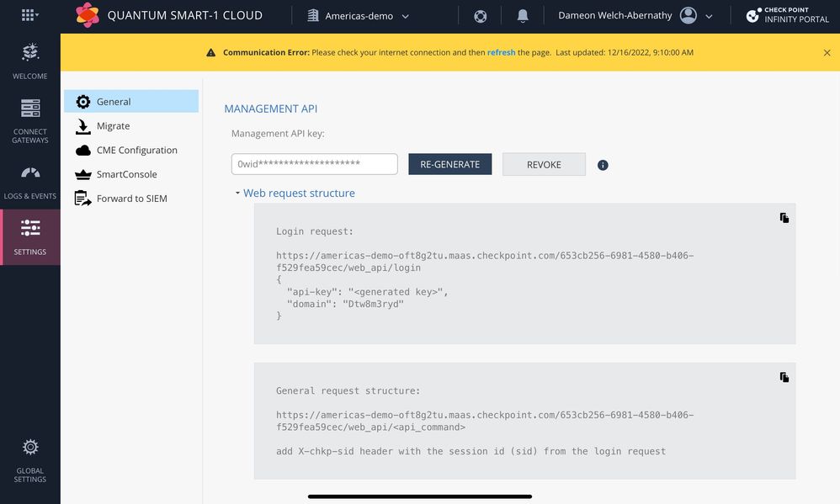Open Forward to SIEM settings
The width and height of the screenshot is (840, 504).
(x=131, y=199)
